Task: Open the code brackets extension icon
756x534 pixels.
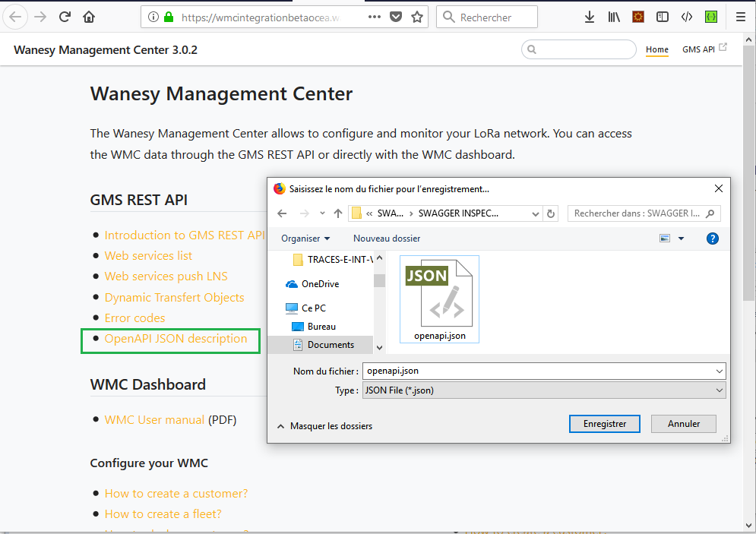Action: point(687,17)
